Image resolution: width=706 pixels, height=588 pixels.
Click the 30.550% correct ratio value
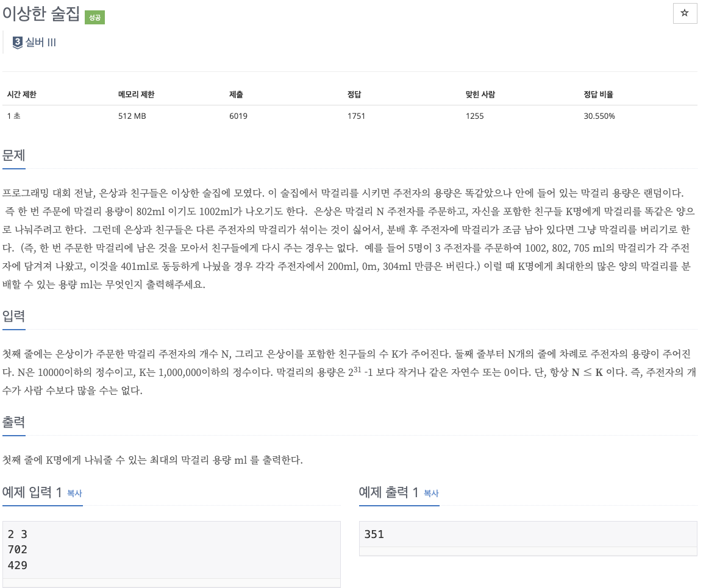click(x=599, y=116)
